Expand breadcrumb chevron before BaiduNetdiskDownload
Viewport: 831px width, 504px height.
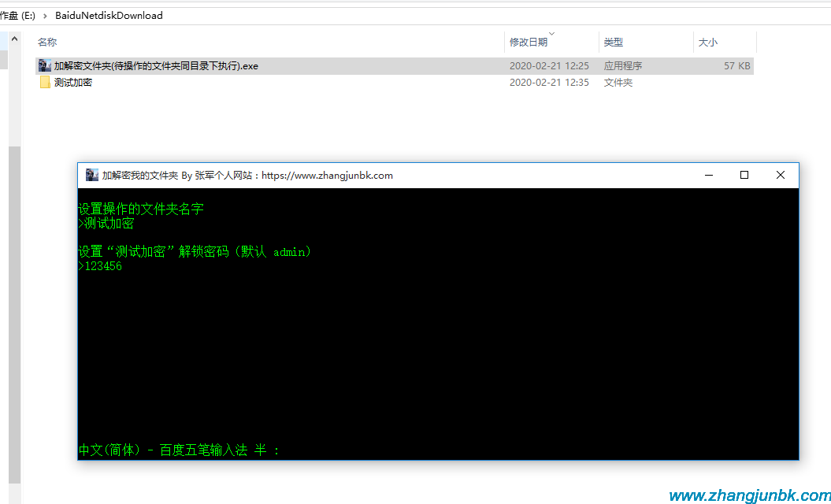pyautogui.click(x=45, y=16)
